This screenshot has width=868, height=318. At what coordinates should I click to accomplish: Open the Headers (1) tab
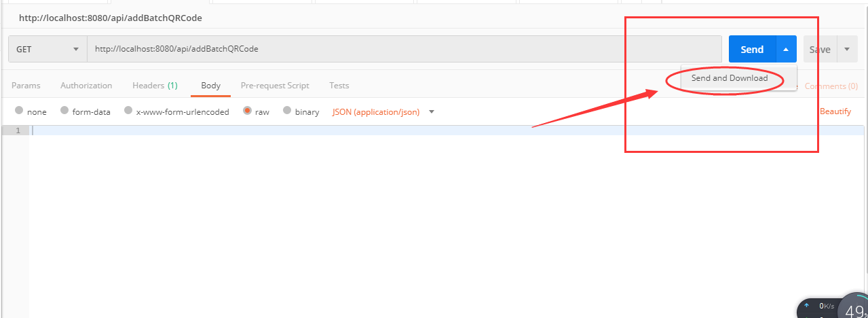pyautogui.click(x=155, y=86)
